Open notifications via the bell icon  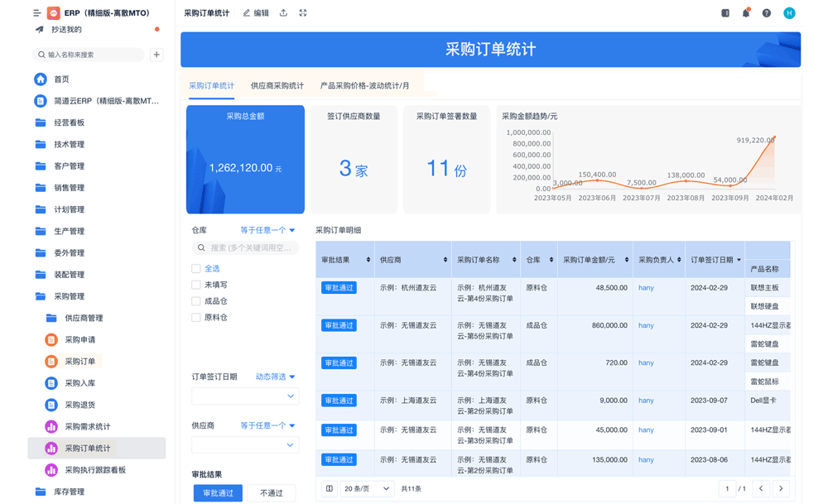(746, 12)
